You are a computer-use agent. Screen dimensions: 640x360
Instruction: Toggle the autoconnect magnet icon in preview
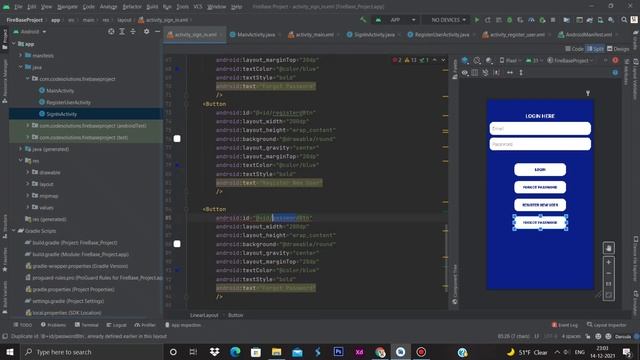pyautogui.click(x=485, y=72)
